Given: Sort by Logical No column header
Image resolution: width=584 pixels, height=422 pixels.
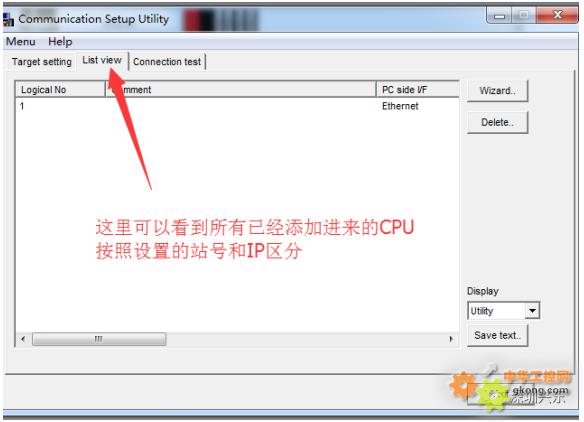Looking at the screenshot, I should point(60,89).
